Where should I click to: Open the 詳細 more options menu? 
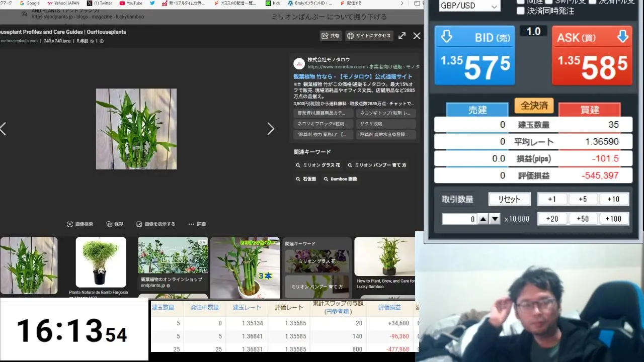pos(197,224)
